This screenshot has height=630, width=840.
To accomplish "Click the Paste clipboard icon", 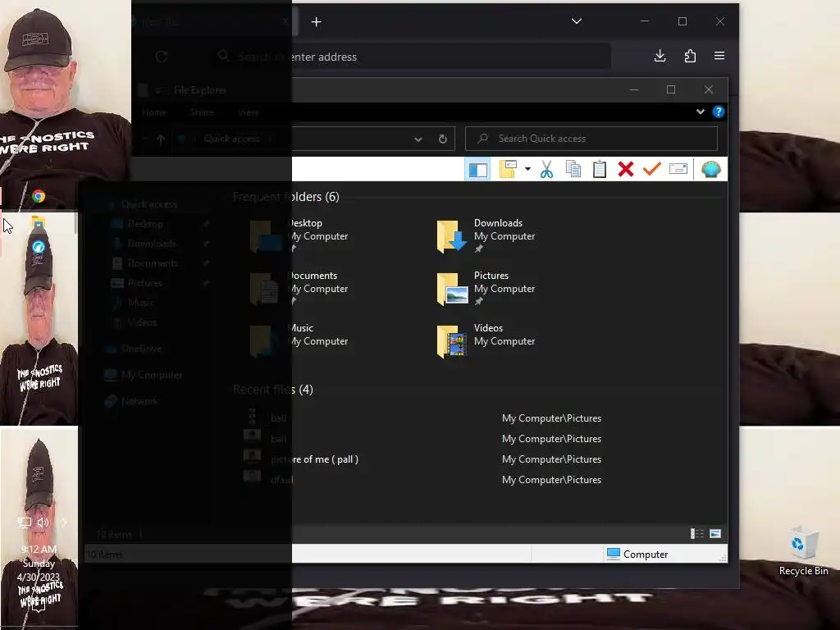I will coord(600,169).
